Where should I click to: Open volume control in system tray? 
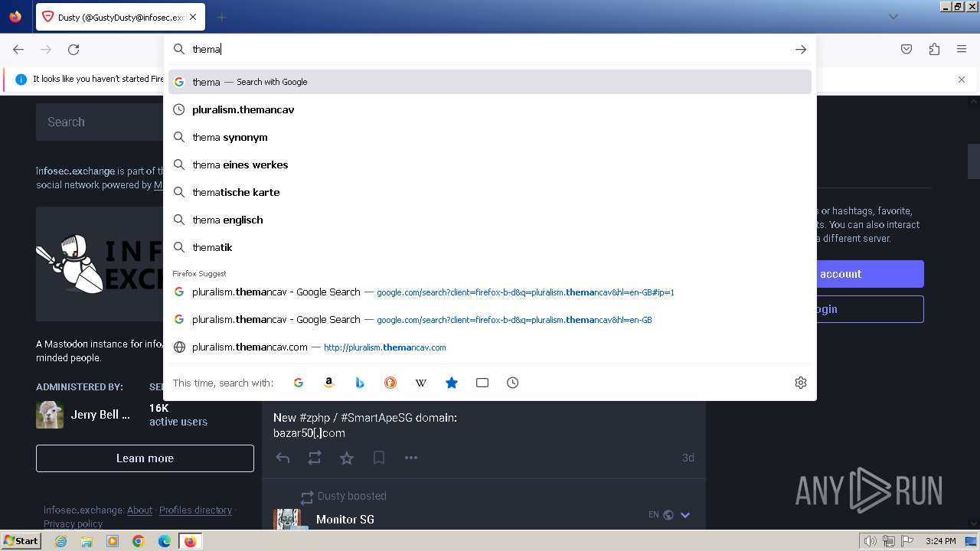tap(870, 541)
